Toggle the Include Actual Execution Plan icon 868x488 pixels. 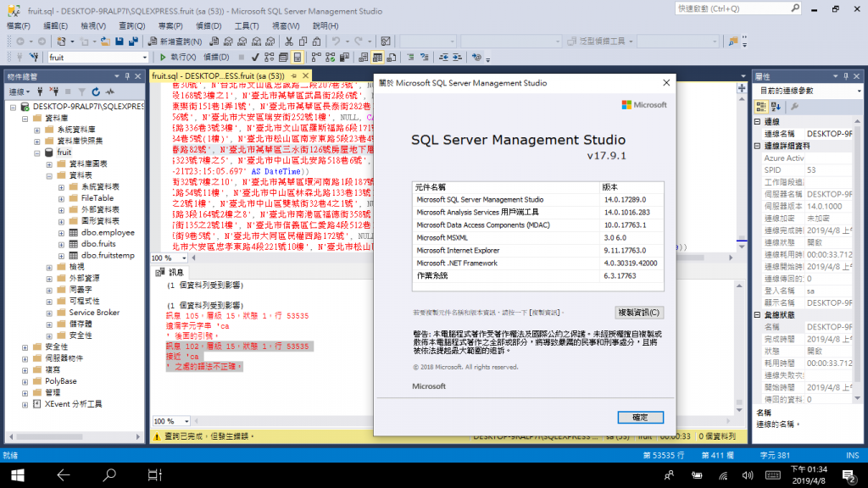pos(316,57)
